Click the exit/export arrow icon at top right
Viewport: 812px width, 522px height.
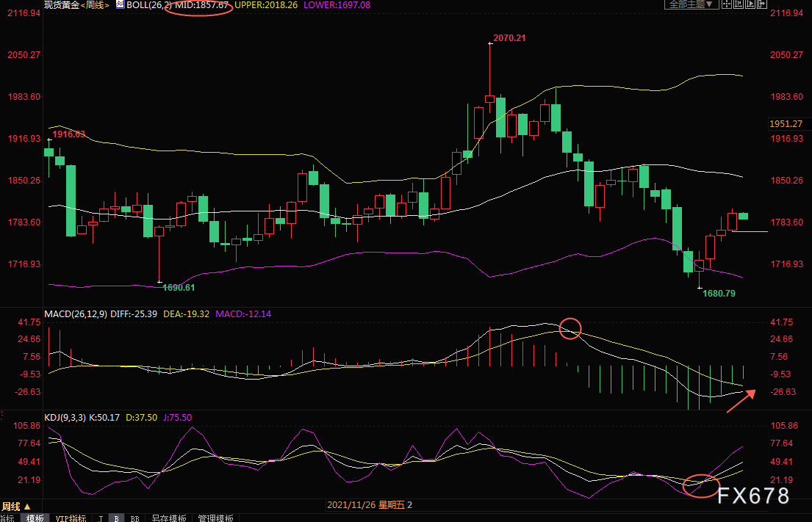pyautogui.click(x=762, y=4)
